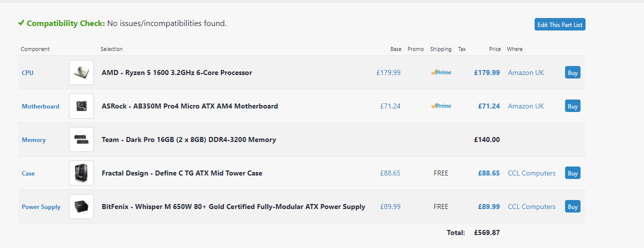This screenshot has height=248, width=644.
Task: Open CCL Computers link for the case
Action: [532, 173]
